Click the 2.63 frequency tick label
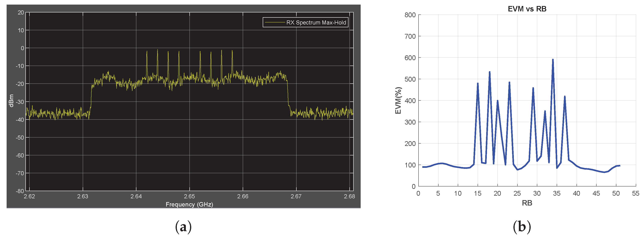644x238 pixels. coord(83,196)
